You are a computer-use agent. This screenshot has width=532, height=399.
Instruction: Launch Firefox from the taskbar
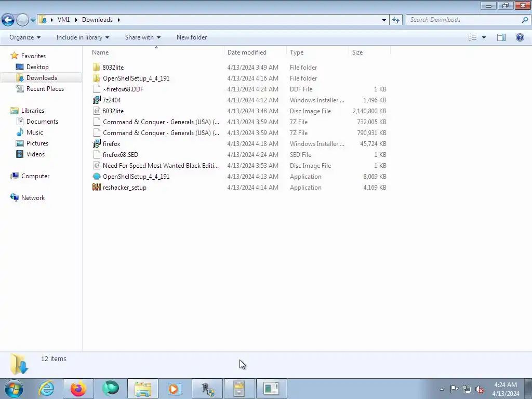(78, 389)
